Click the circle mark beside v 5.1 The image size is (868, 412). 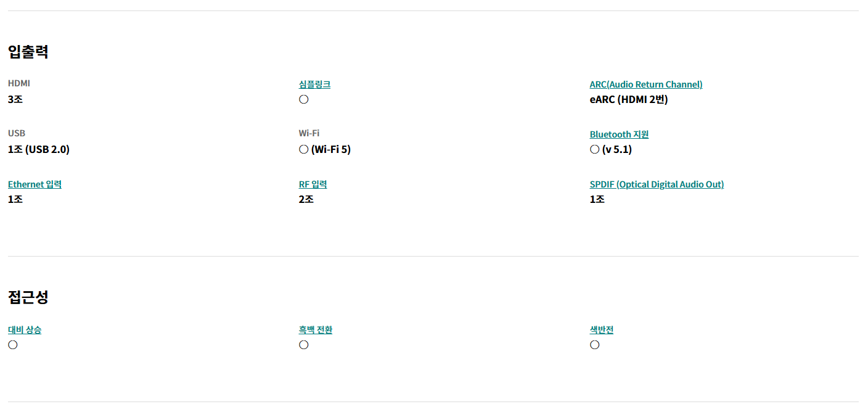coord(594,149)
